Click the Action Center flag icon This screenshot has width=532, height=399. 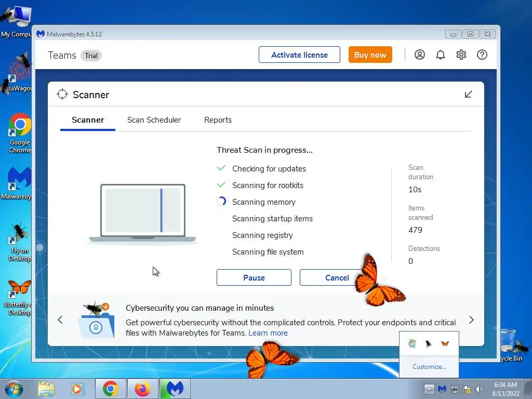(467, 389)
